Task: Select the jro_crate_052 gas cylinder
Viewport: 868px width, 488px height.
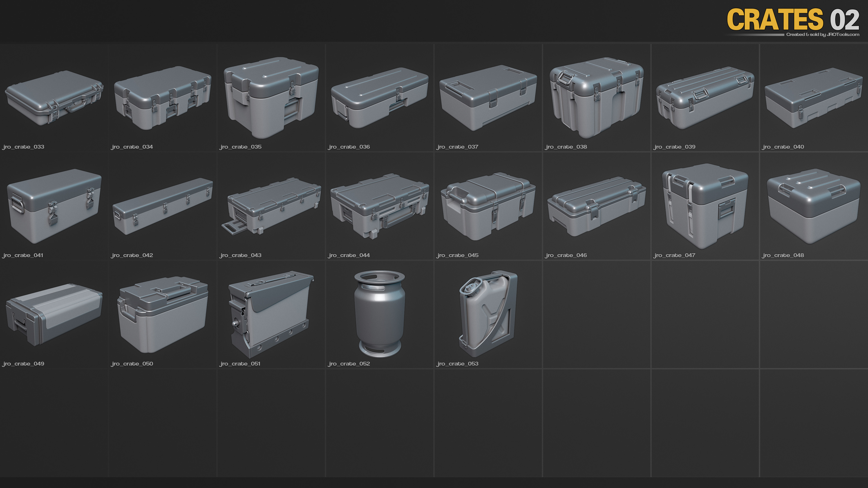Action: coord(380,314)
